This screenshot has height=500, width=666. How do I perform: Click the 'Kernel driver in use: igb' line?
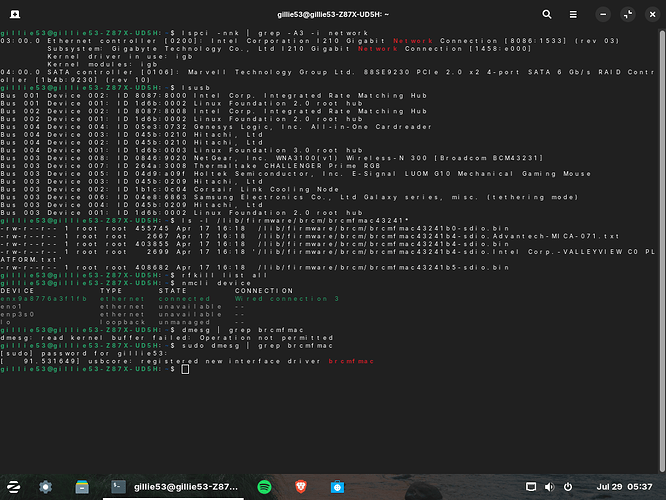pos(120,56)
